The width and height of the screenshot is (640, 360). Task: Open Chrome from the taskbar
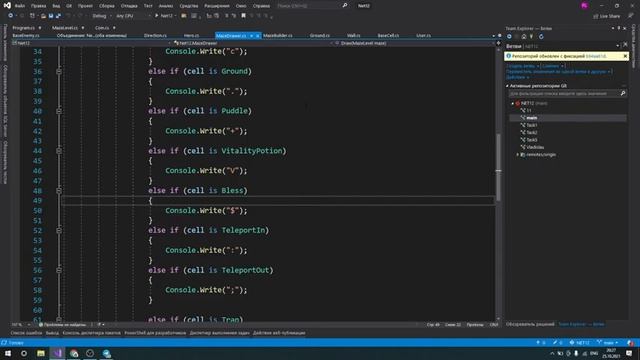(x=74, y=353)
